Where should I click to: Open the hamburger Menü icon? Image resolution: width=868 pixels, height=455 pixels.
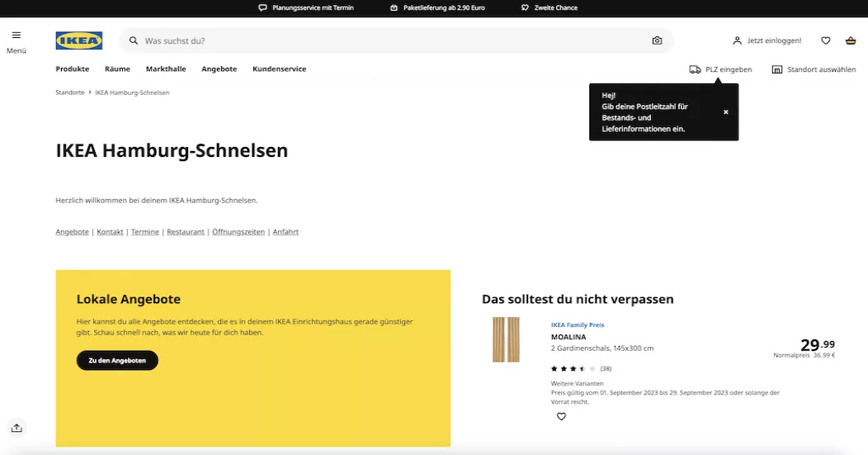click(x=16, y=36)
